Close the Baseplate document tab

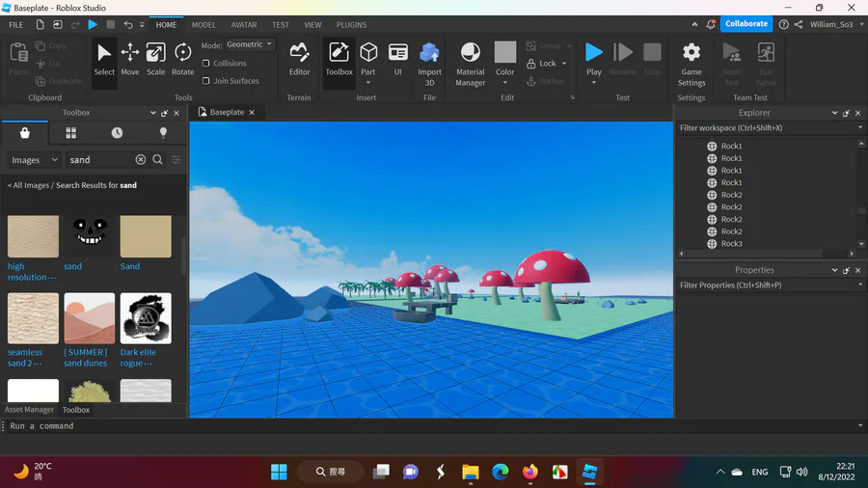point(252,112)
